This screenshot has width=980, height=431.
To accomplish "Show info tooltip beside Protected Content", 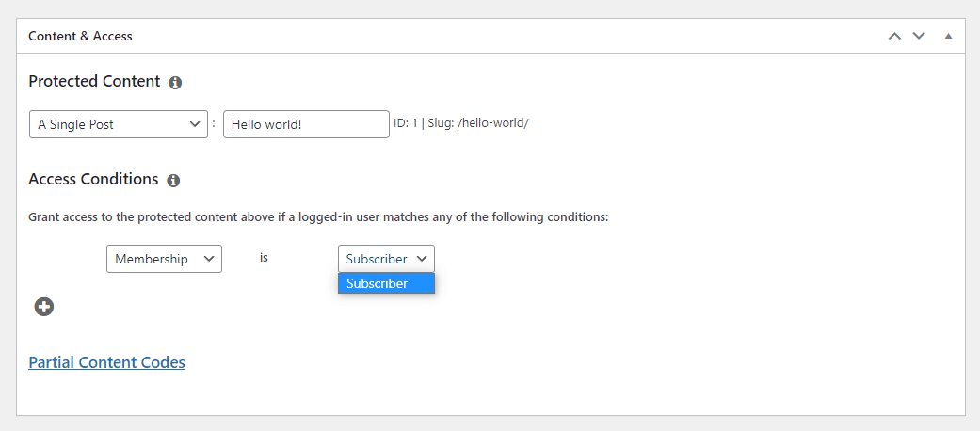I will coord(176,83).
